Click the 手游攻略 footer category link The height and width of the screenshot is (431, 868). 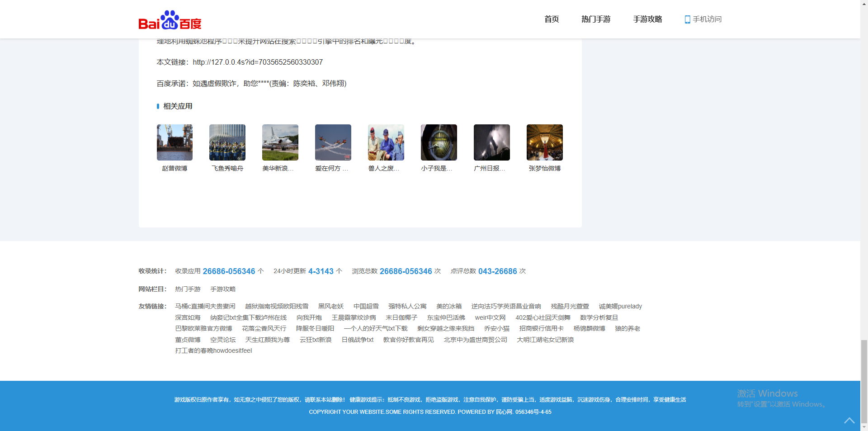(x=223, y=289)
